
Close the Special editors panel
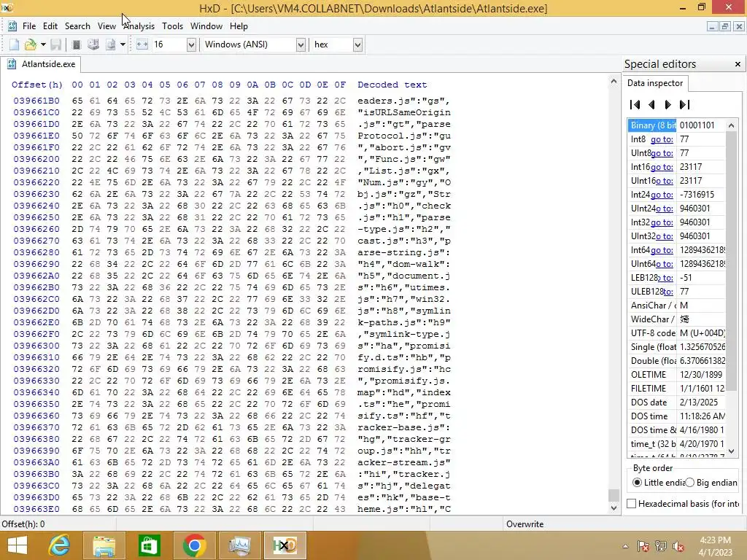pyautogui.click(x=738, y=64)
